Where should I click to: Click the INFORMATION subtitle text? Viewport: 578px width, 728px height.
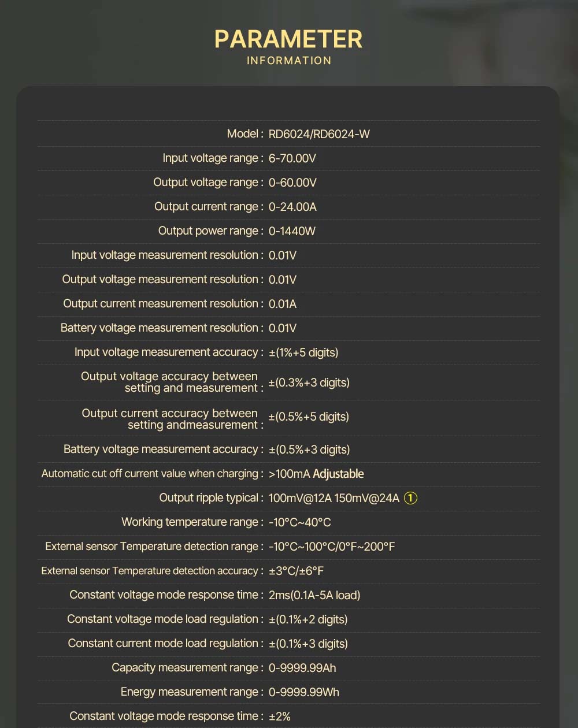pyautogui.click(x=289, y=61)
